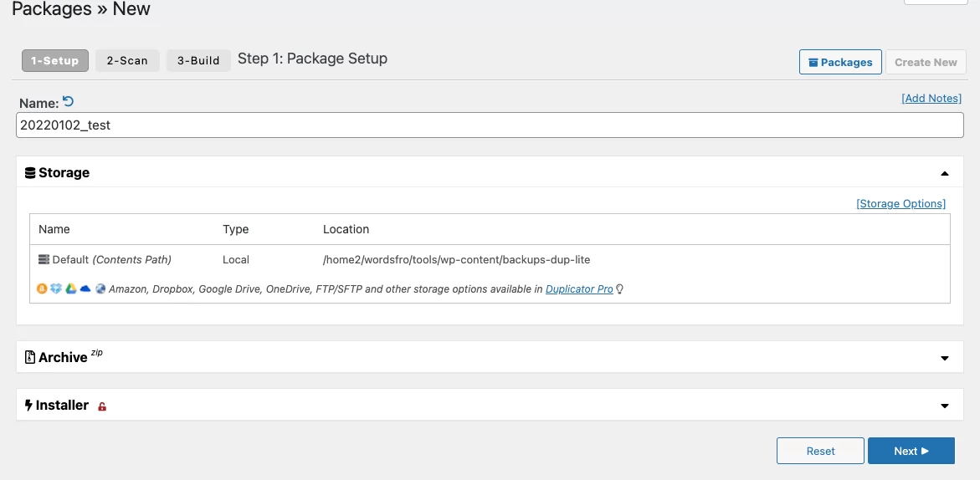This screenshot has height=480, width=980.
Task: Open the Packages list button
Action: point(840,62)
